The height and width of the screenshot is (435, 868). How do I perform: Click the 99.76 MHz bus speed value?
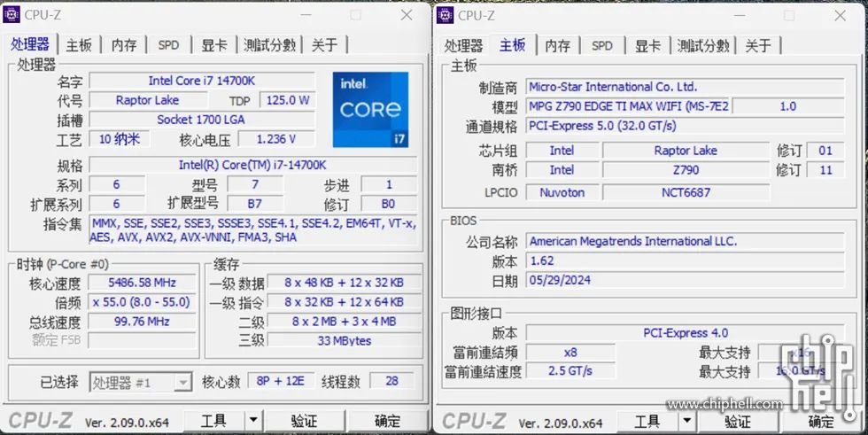143,322
